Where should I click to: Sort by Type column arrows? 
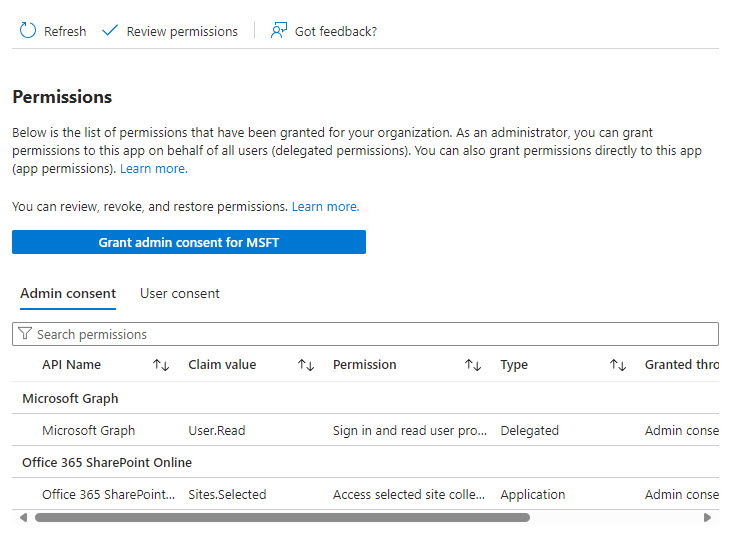[x=618, y=365]
